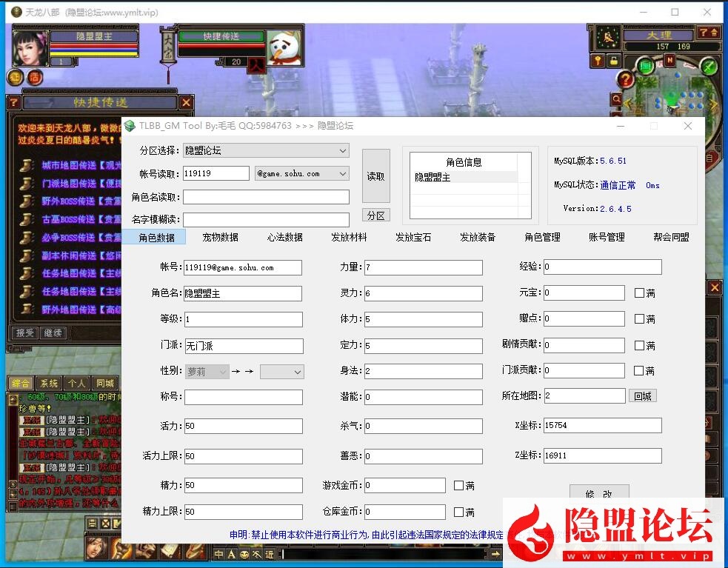The image size is (728, 568).
Task: Click the chat scroll-to-top arrow button
Action: tap(13, 398)
